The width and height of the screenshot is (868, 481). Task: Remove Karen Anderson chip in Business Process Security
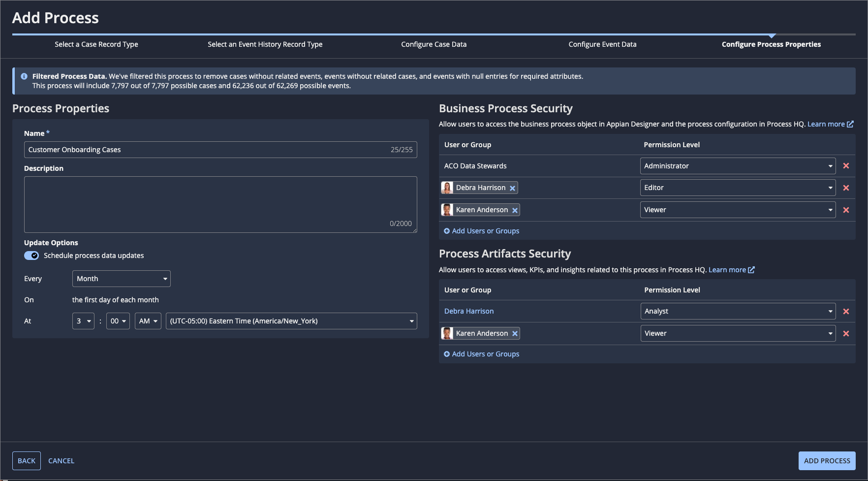(515, 210)
